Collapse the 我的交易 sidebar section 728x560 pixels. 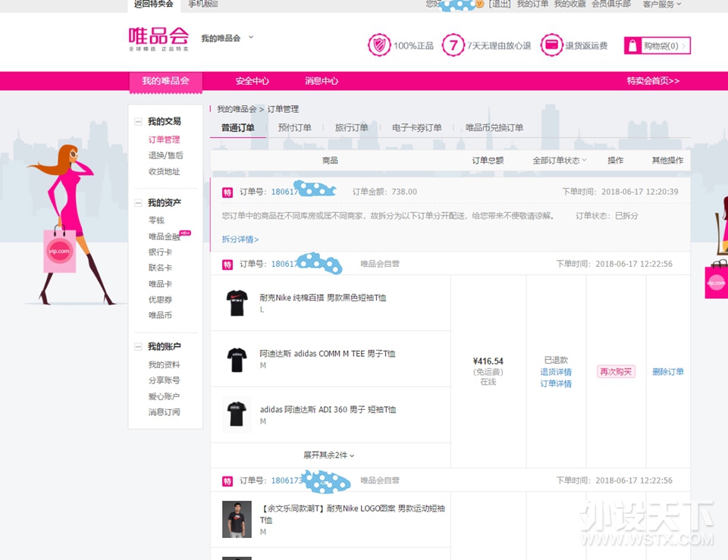click(138, 122)
